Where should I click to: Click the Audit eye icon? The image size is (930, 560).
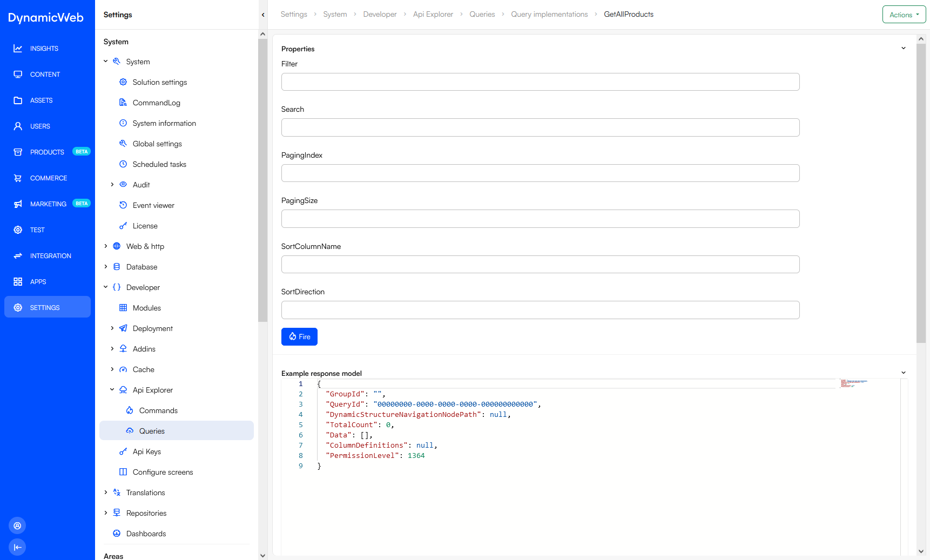123,185
